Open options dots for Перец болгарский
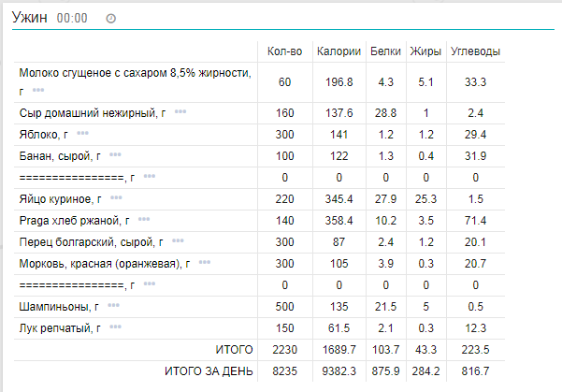Image resolution: width=562 pixels, height=392 pixels. [x=180, y=241]
